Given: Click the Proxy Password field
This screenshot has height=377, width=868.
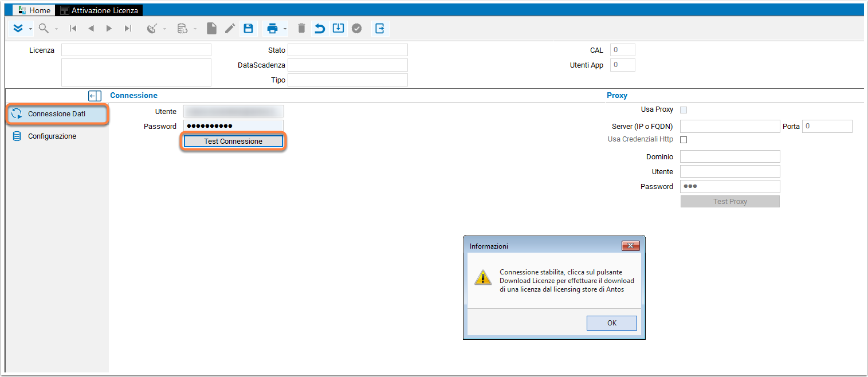Looking at the screenshot, I should [x=730, y=186].
